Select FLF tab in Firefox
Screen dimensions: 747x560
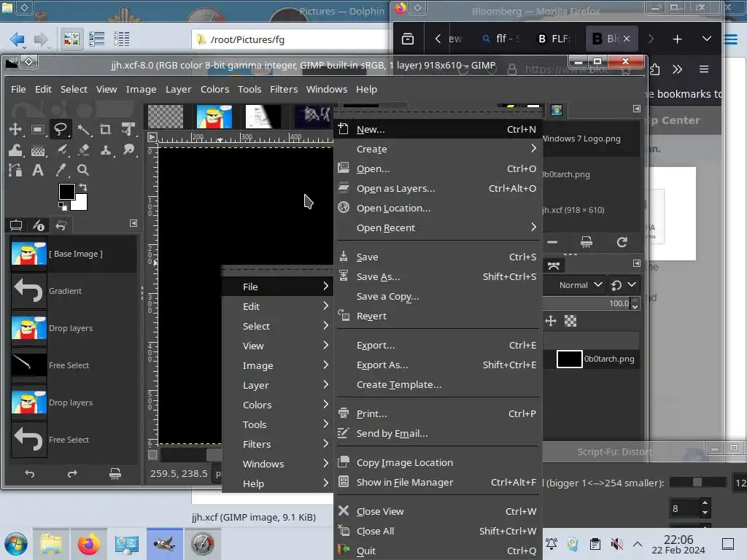554,39
